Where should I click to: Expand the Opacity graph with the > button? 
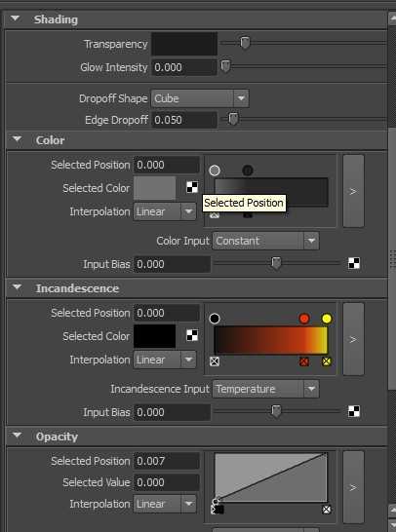(x=353, y=487)
